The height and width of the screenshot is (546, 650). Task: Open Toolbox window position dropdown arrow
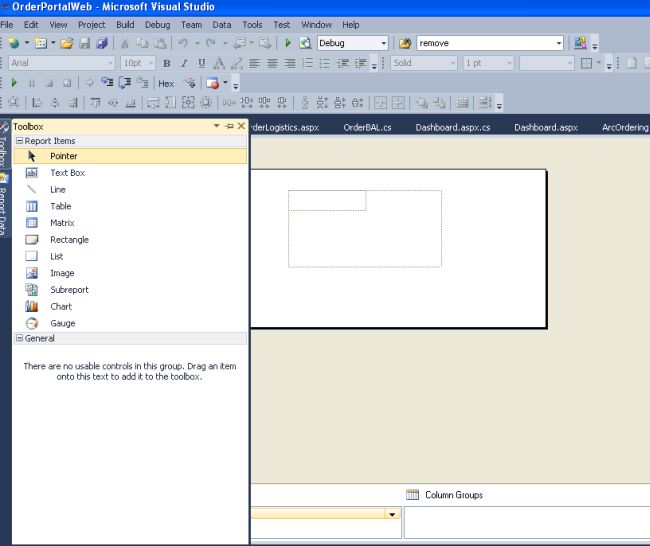click(216, 126)
